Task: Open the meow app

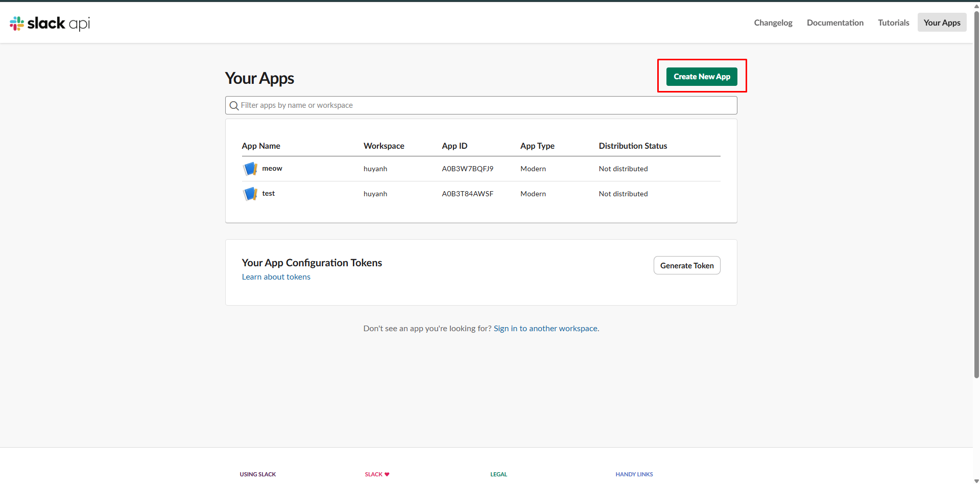Action: pyautogui.click(x=272, y=168)
